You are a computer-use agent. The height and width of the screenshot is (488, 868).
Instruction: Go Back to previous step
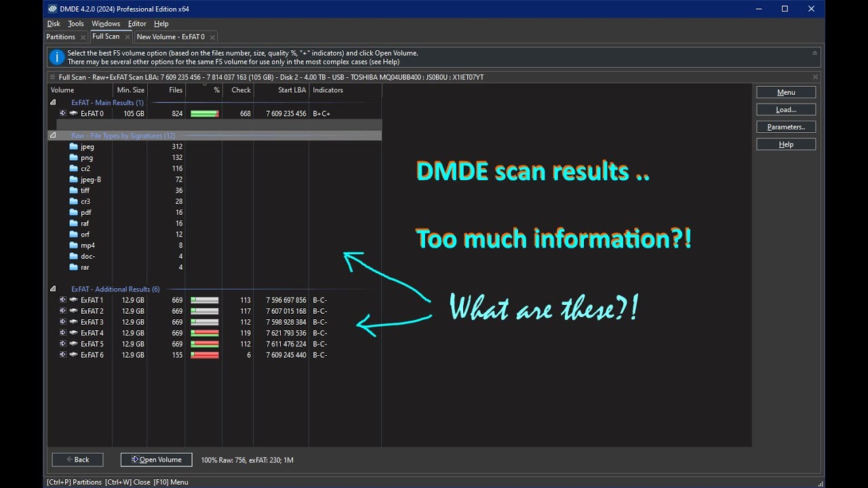[77, 460]
